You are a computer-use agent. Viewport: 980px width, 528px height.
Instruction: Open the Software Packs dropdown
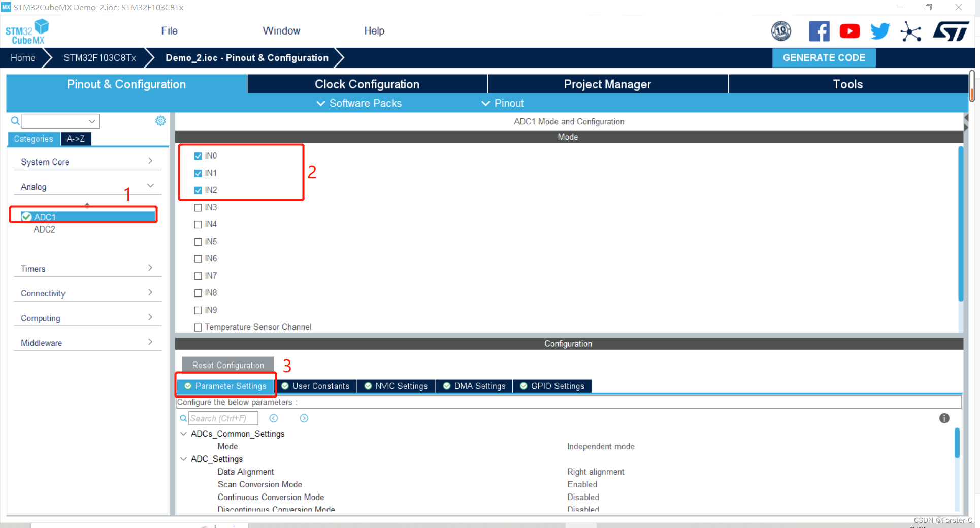point(359,103)
